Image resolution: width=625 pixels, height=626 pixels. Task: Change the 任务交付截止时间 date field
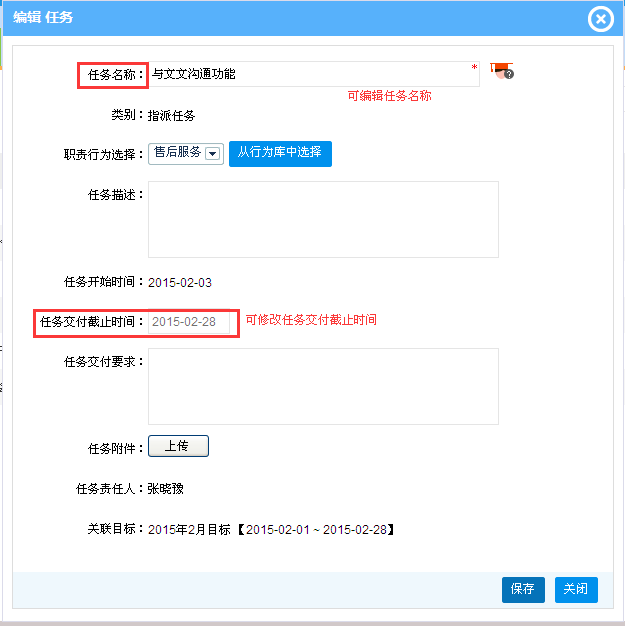click(x=189, y=322)
